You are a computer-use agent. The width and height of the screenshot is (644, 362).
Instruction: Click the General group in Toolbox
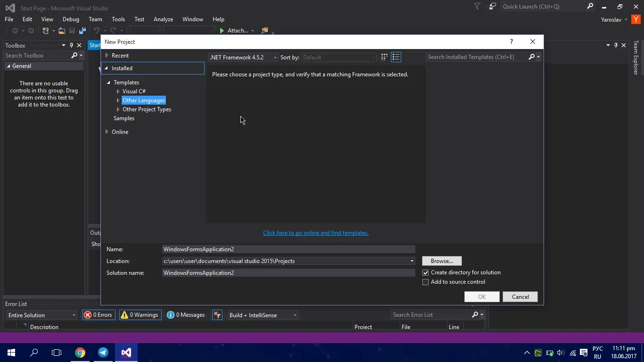(44, 66)
